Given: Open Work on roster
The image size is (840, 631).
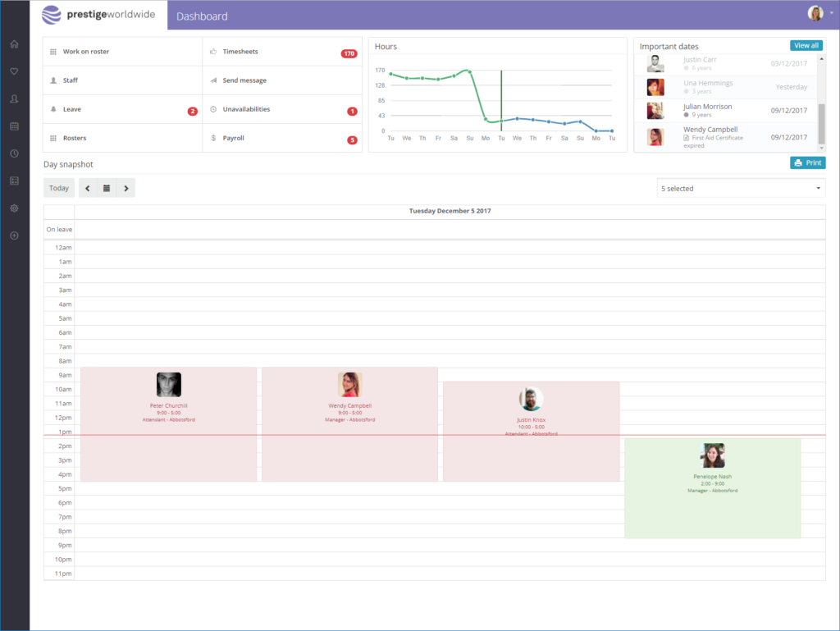Looking at the screenshot, I should (123, 52).
